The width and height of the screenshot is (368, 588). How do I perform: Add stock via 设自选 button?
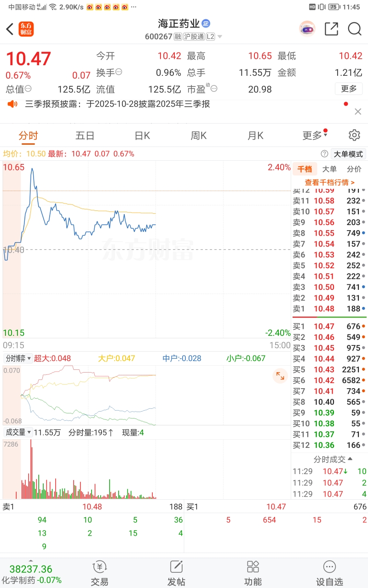click(x=329, y=573)
